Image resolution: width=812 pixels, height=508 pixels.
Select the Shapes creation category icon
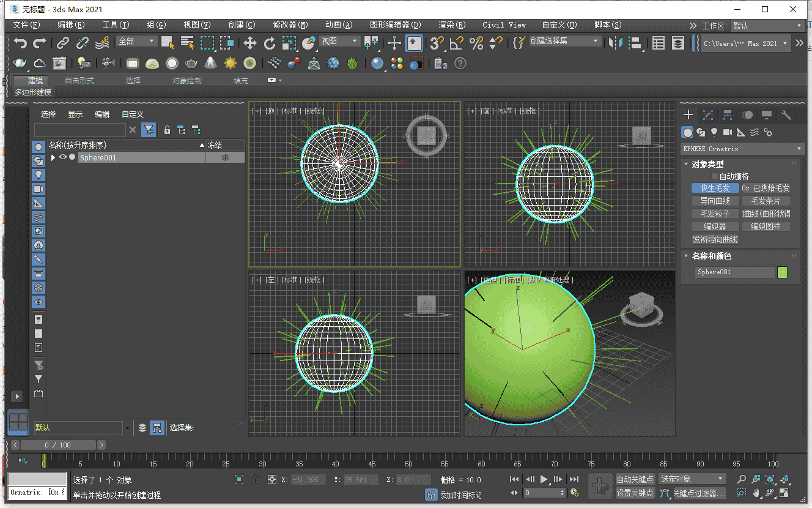point(701,132)
